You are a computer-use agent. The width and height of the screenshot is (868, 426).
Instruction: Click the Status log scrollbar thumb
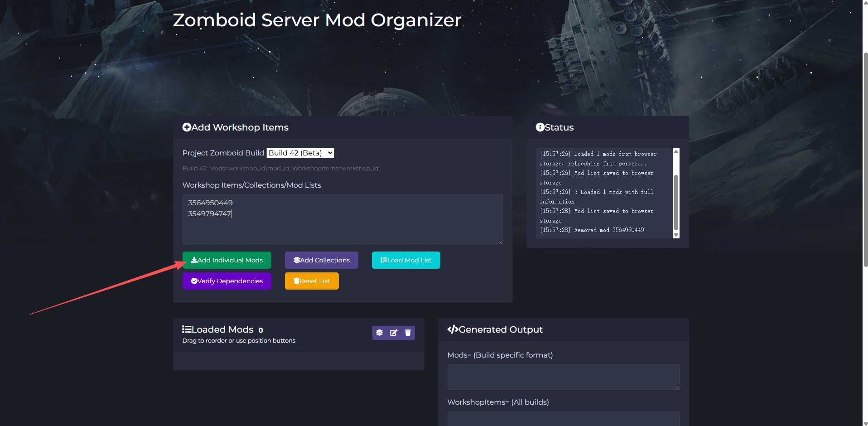pyautogui.click(x=676, y=202)
